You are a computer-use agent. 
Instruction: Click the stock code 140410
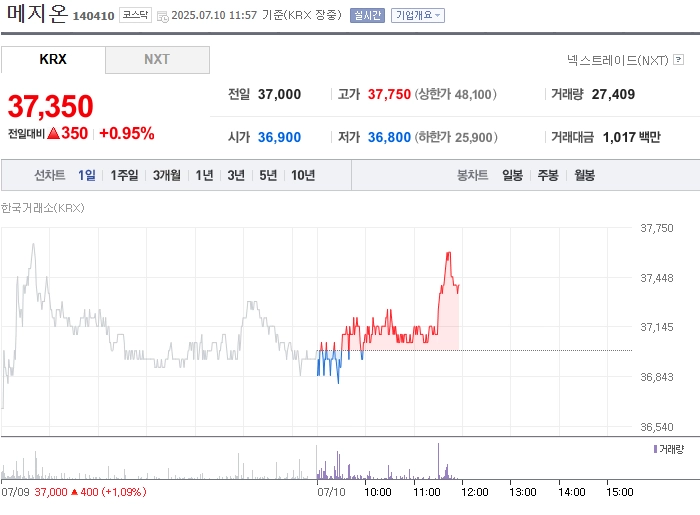pyautogui.click(x=93, y=16)
